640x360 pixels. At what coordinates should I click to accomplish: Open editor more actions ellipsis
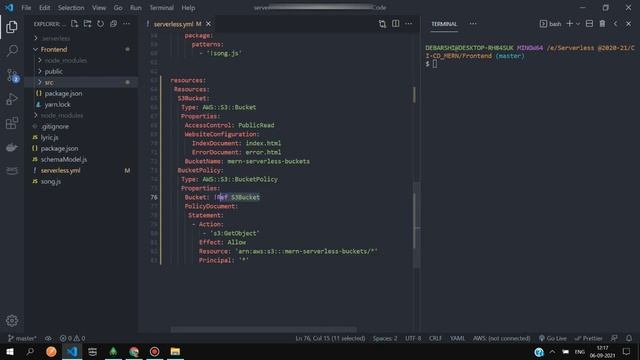(x=409, y=24)
